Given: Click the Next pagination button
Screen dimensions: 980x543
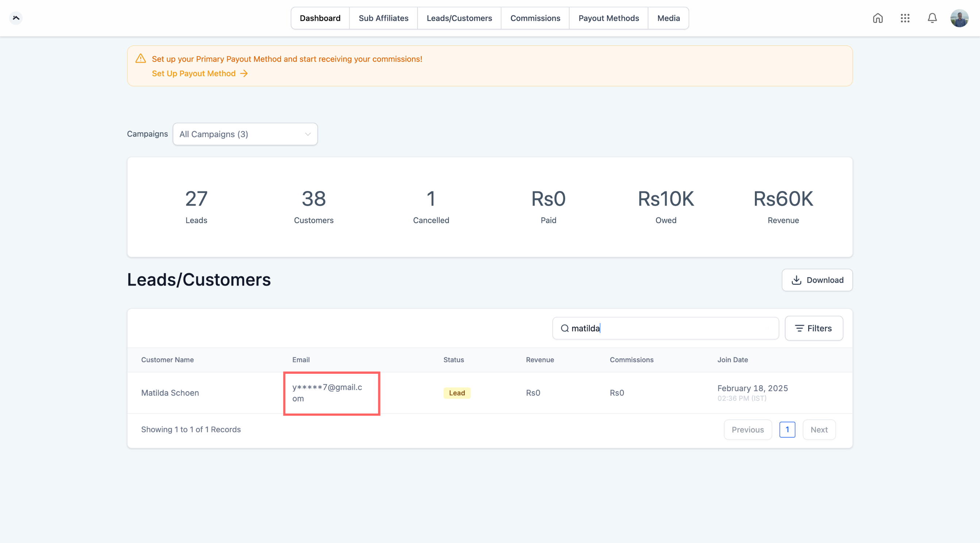Looking at the screenshot, I should (819, 430).
